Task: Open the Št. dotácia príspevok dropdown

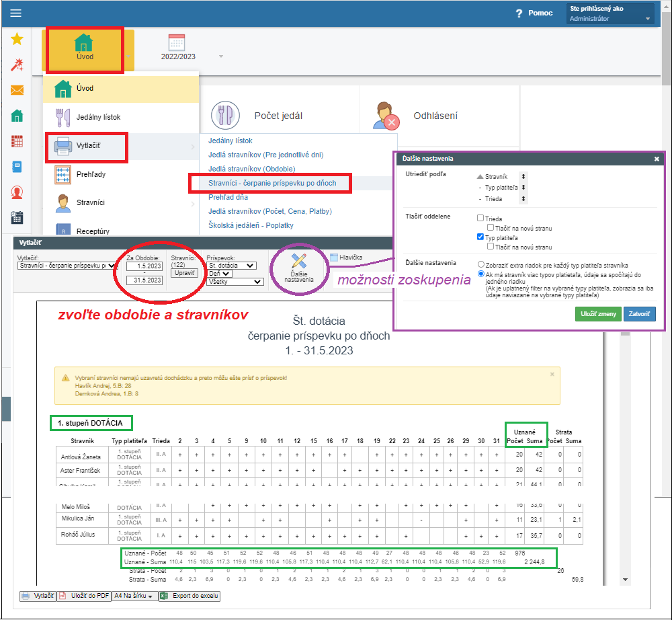Action: [x=231, y=266]
